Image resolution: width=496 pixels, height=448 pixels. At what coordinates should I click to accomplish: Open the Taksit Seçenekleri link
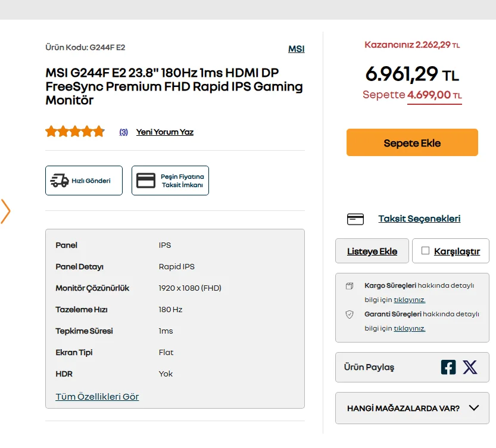419,219
